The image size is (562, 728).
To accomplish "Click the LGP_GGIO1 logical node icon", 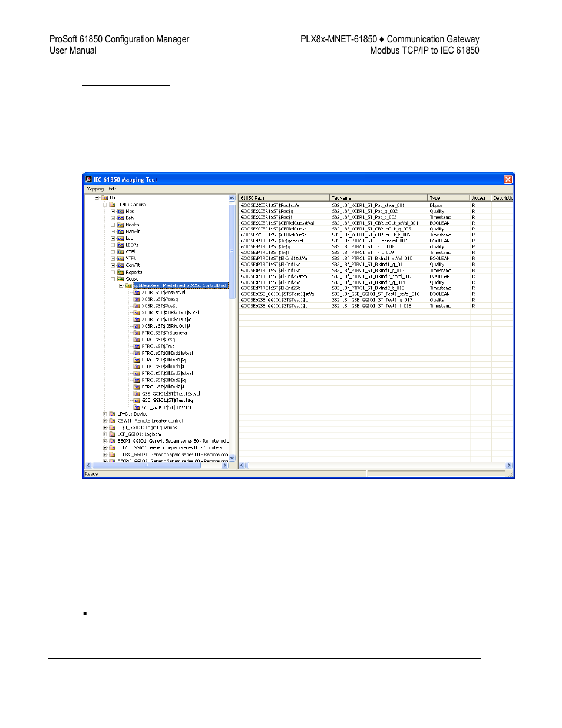I will tap(113, 434).
